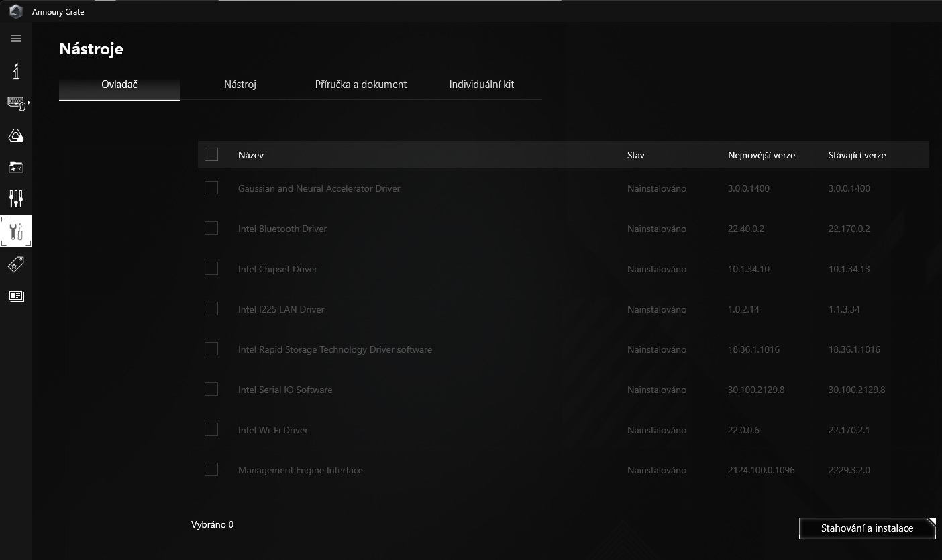Image resolution: width=942 pixels, height=560 pixels.
Task: Click the Stav column header
Action: point(635,155)
